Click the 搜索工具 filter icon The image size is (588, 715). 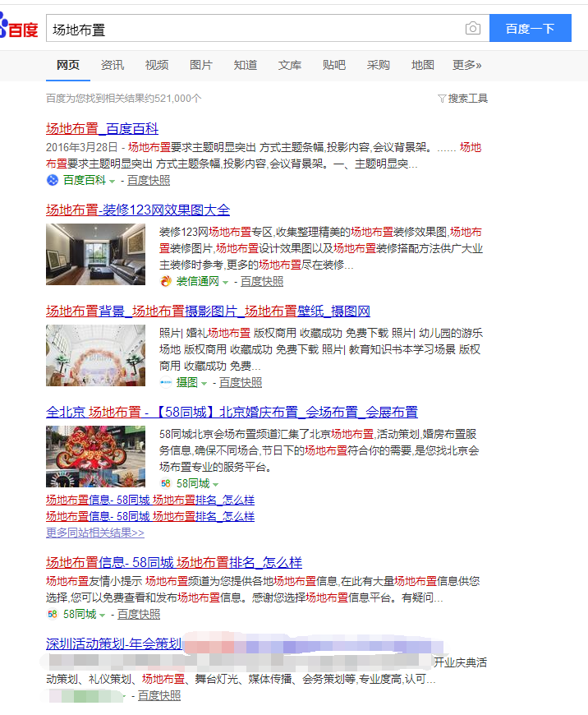coord(441,99)
